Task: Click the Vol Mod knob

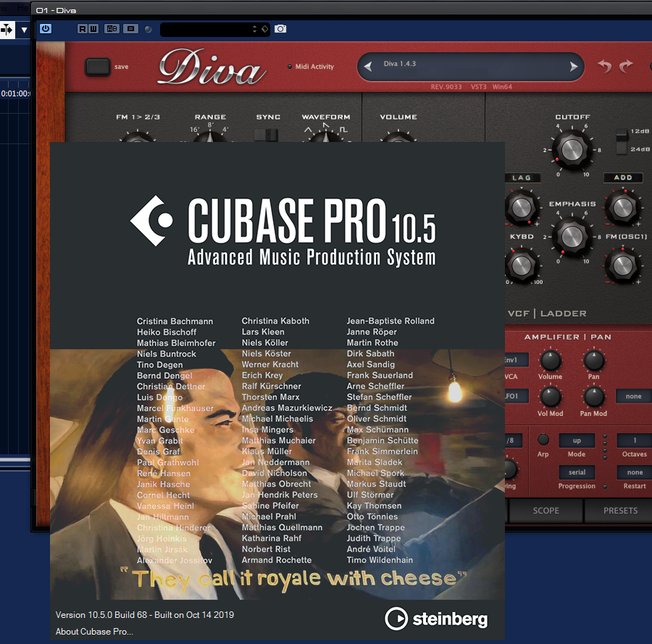Action: 550,397
